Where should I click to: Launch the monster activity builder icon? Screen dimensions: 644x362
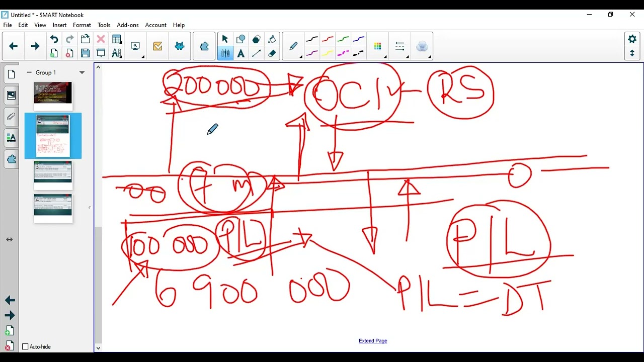point(180,46)
